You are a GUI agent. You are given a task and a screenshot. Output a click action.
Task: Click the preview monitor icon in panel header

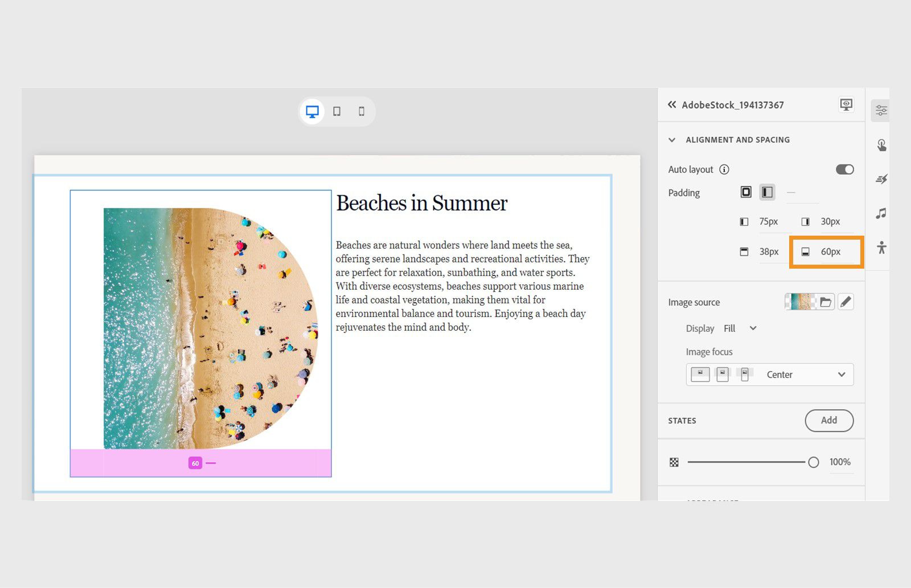pyautogui.click(x=847, y=105)
